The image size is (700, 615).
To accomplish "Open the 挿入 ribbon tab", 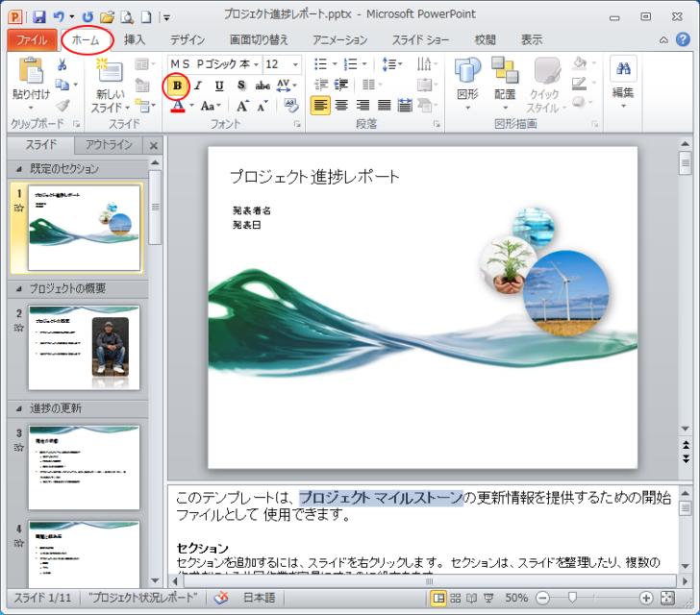I will tap(135, 39).
